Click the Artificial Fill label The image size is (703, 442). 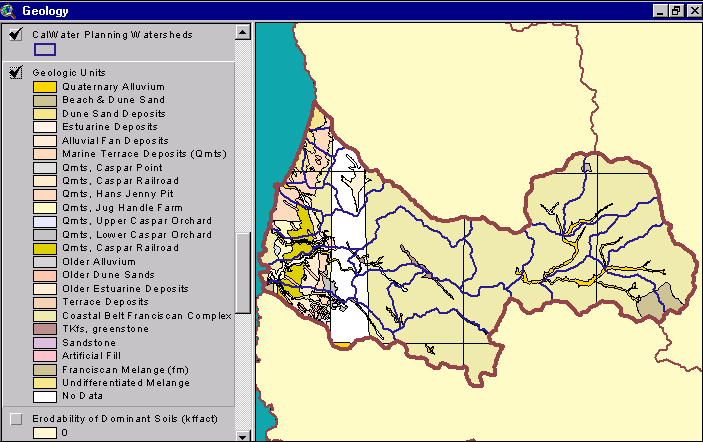pos(91,355)
